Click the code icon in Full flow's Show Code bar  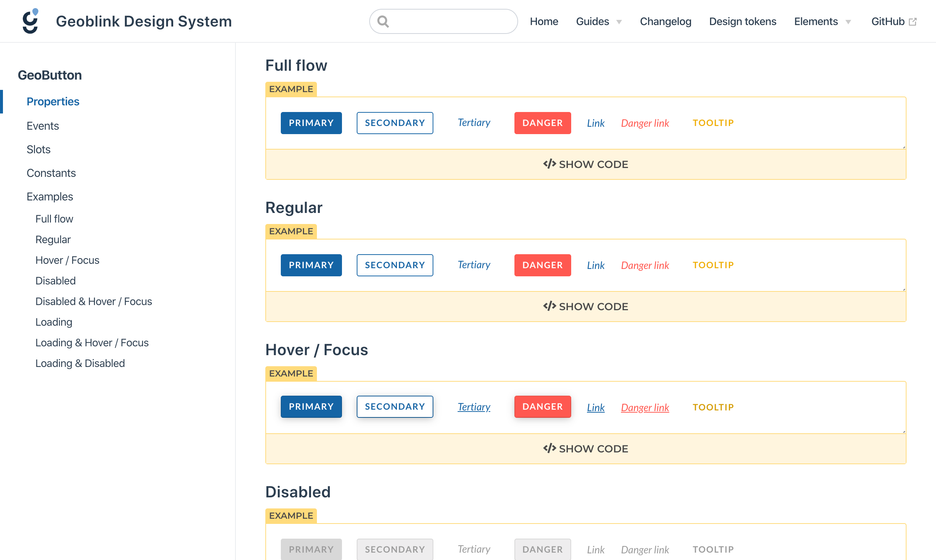click(x=549, y=164)
